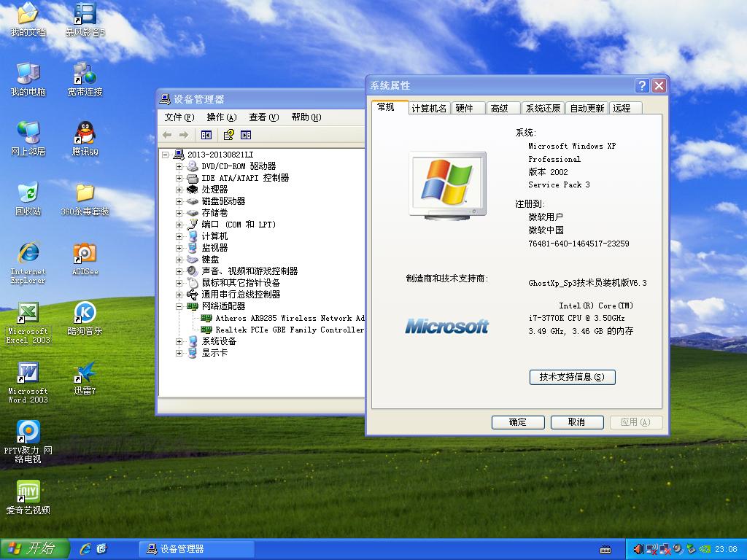The height and width of the screenshot is (560, 747).
Task: Click the forward arrow in 设备管理器 toolbar
Action: [184, 135]
